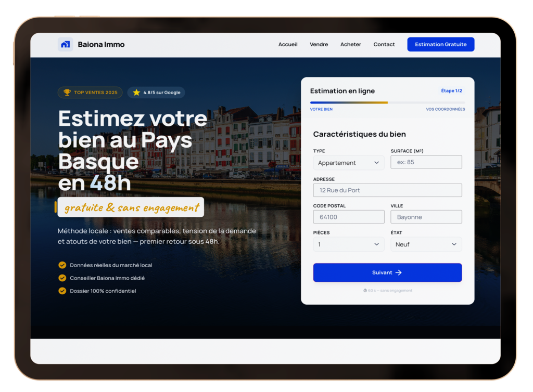This screenshot has height=392, width=533.
Task: Click the timer icon below Suivant button
Action: 365,291
